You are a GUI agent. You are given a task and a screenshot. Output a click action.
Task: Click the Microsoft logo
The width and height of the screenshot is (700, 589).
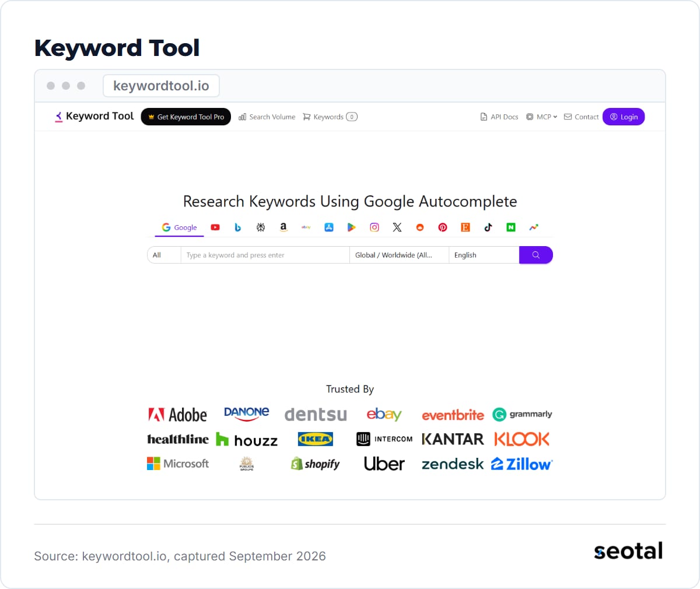pyautogui.click(x=178, y=464)
